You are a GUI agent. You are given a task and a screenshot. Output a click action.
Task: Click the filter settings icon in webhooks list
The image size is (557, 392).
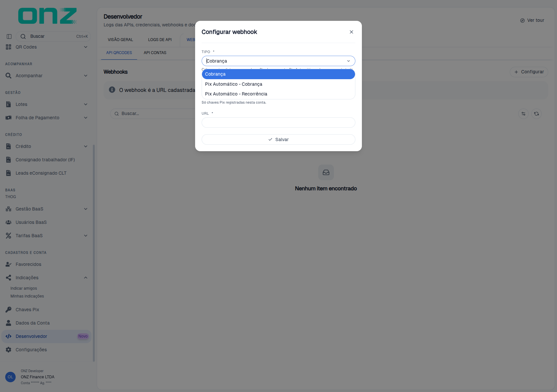tap(523, 114)
